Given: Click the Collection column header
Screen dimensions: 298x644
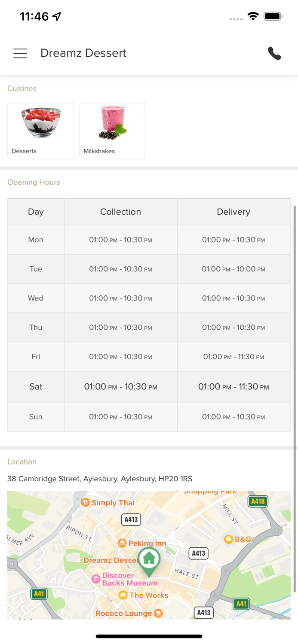Looking at the screenshot, I should 120,212.
